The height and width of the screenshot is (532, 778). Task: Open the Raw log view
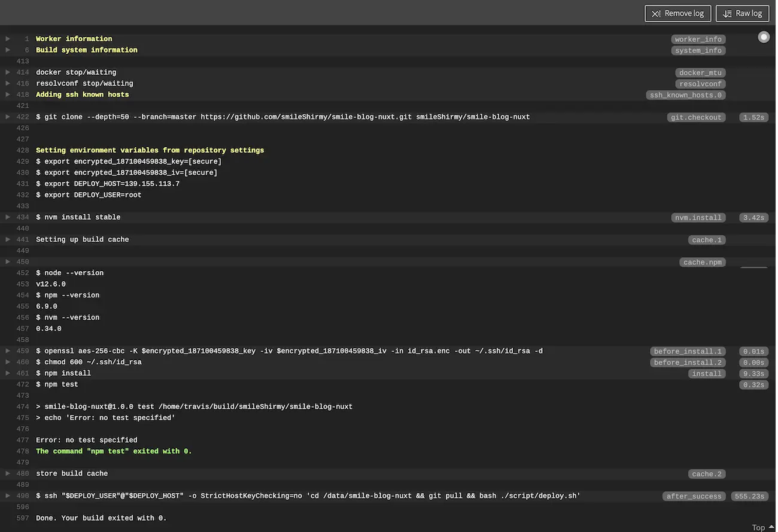pos(742,13)
